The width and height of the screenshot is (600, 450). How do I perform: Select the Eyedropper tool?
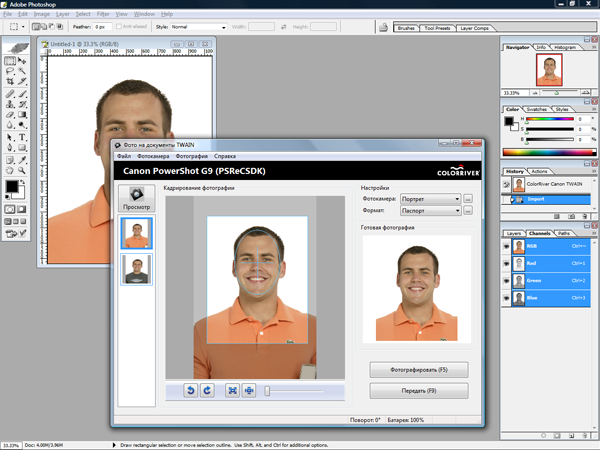[x=22, y=160]
